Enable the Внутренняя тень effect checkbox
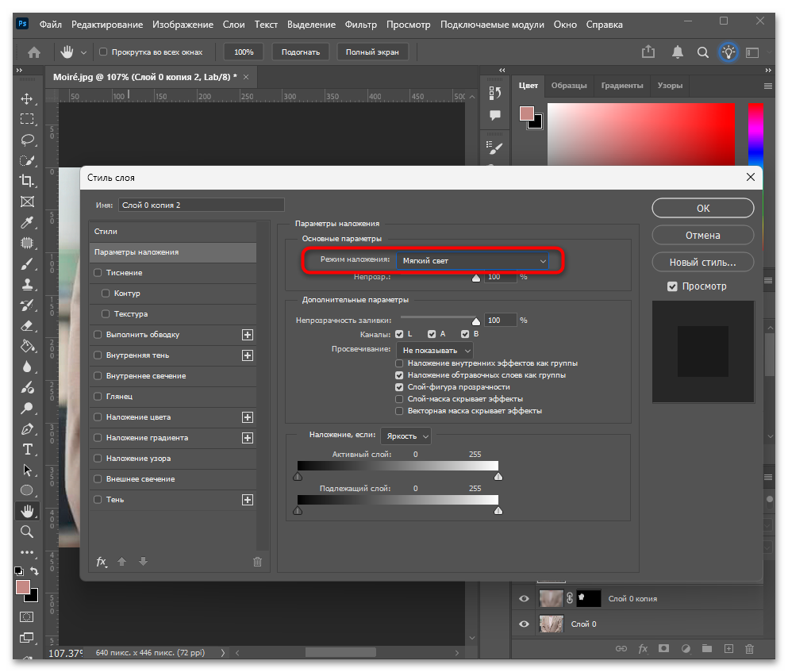This screenshot has width=788, height=672. (98, 355)
